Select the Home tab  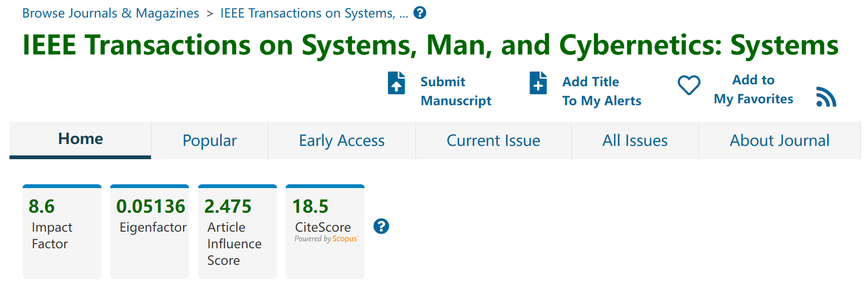(x=80, y=140)
